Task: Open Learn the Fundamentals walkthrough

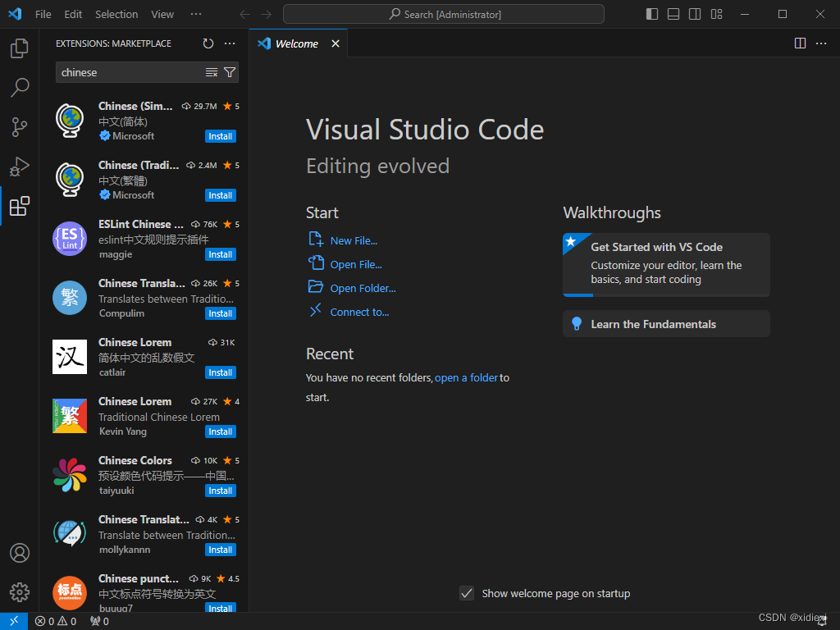Action: pos(666,324)
